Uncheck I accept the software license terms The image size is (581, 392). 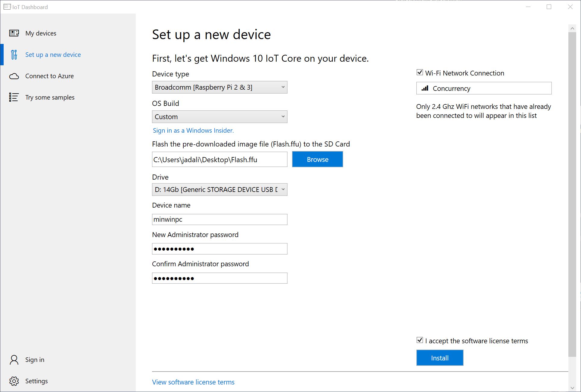[419, 340]
